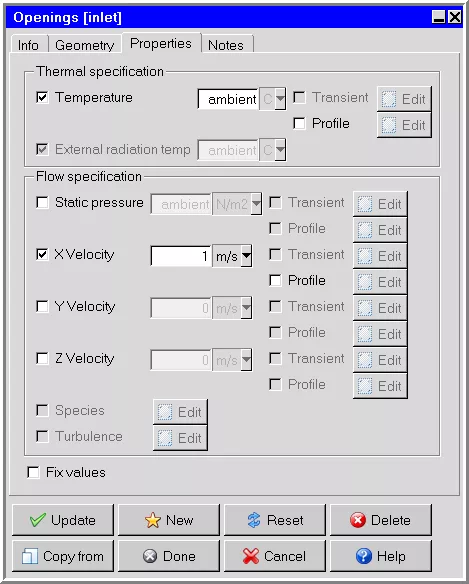Toggle the Fix values checkbox
This screenshot has width=469, height=584.
coord(33,472)
